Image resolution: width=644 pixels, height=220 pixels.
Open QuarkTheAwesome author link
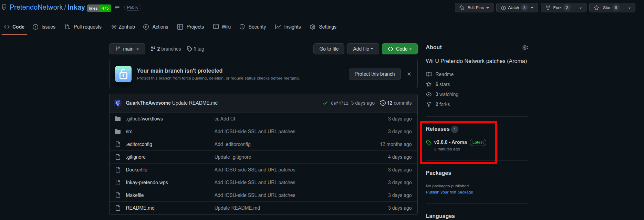coord(148,103)
